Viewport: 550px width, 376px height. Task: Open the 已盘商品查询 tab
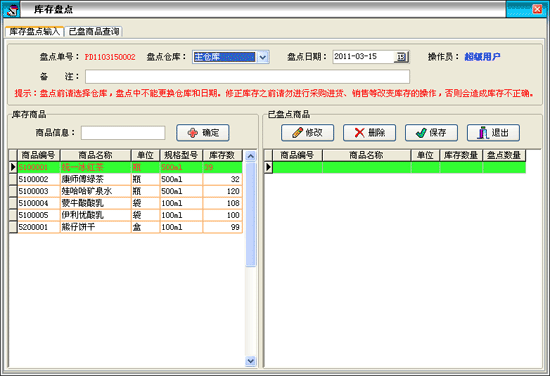click(x=94, y=31)
